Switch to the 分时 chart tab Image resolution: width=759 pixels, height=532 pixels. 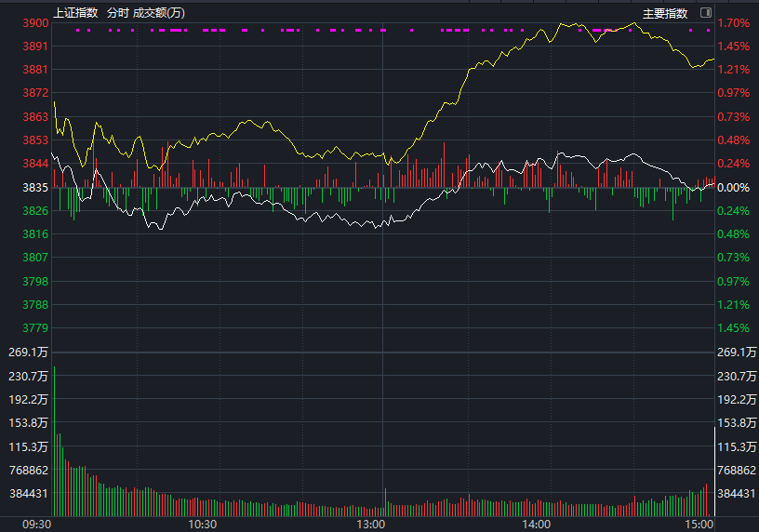tap(117, 13)
